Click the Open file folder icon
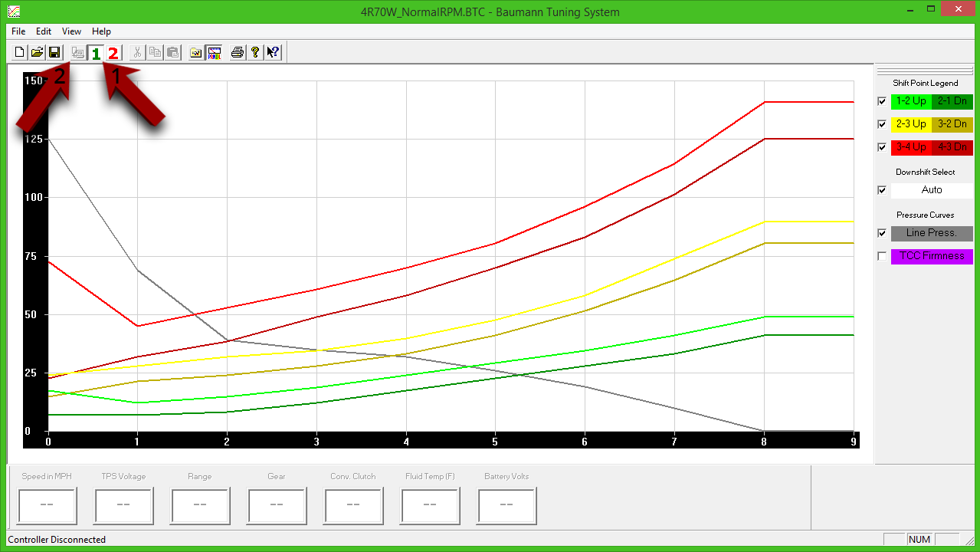Viewport: 980px width, 552px height. click(x=37, y=52)
